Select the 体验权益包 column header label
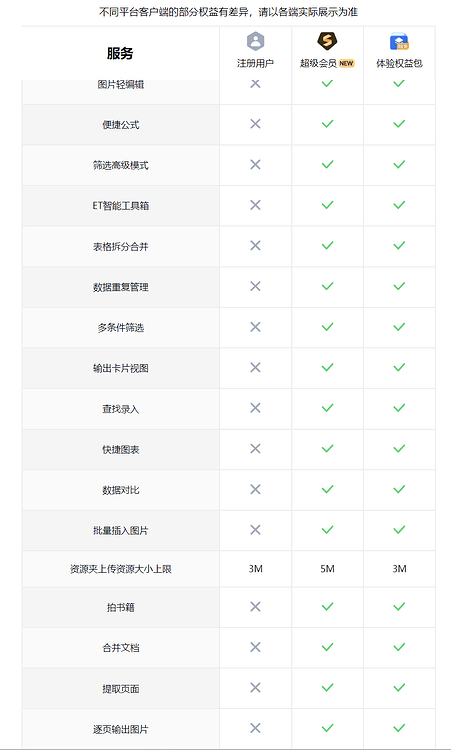451x750 pixels. 399,64
